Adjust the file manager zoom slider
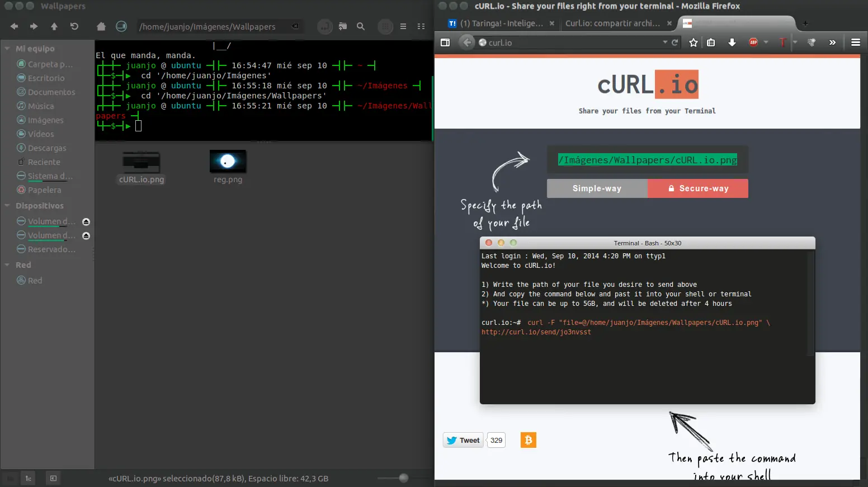Screen dimensions: 868x487 (x=403, y=478)
